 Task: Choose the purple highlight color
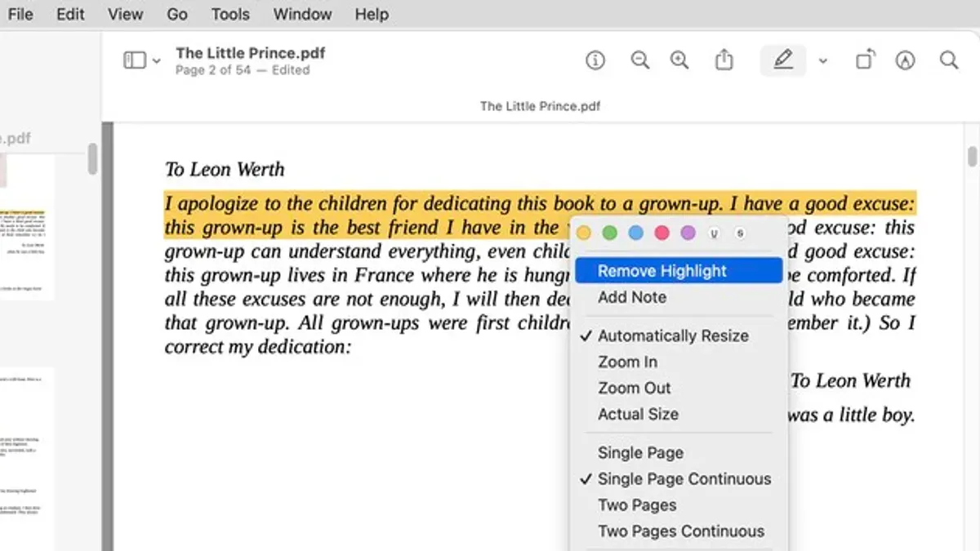(x=688, y=233)
